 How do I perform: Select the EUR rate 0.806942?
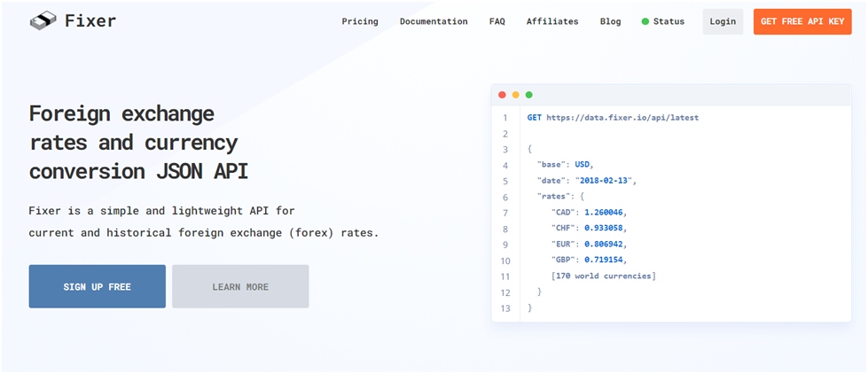(605, 244)
